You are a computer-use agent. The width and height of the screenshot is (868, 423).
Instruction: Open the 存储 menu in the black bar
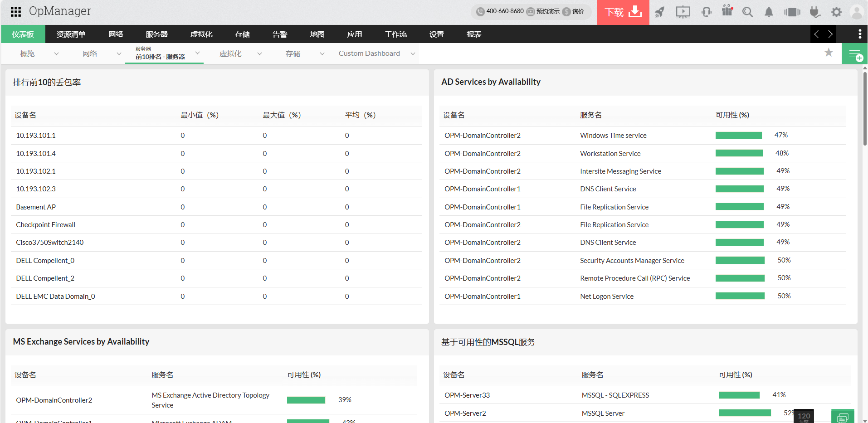click(243, 34)
